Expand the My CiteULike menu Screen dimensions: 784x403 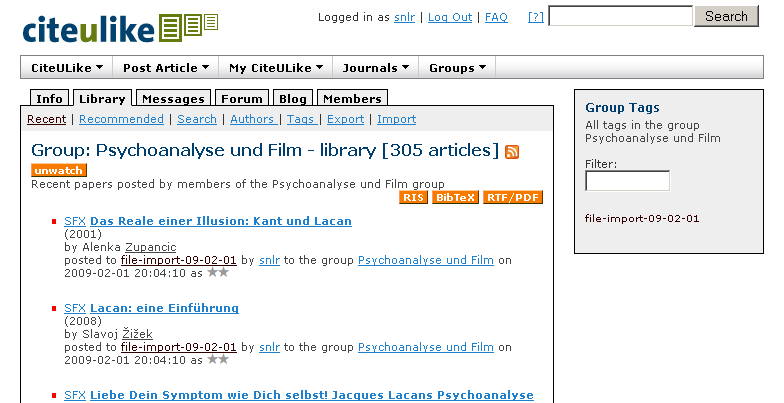coord(276,68)
